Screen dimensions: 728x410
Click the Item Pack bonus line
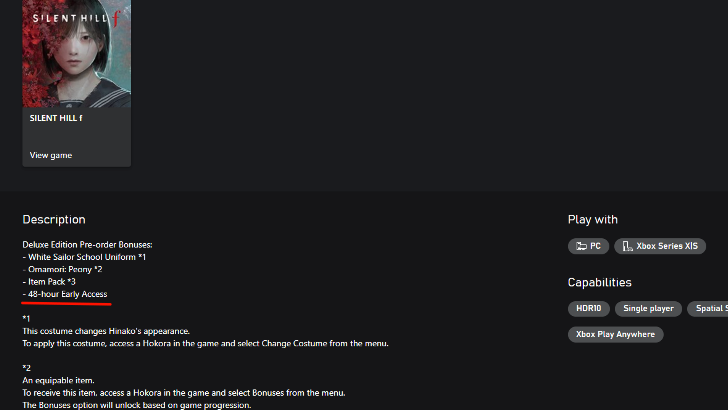[x=49, y=282]
